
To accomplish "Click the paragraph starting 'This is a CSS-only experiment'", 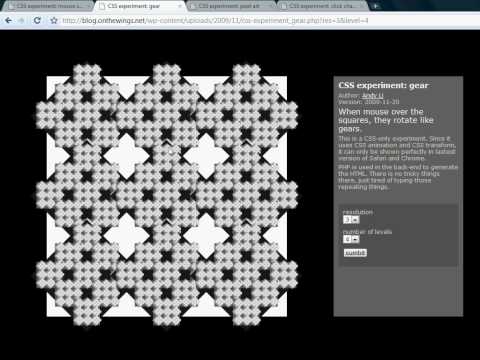I will [x=397, y=148].
